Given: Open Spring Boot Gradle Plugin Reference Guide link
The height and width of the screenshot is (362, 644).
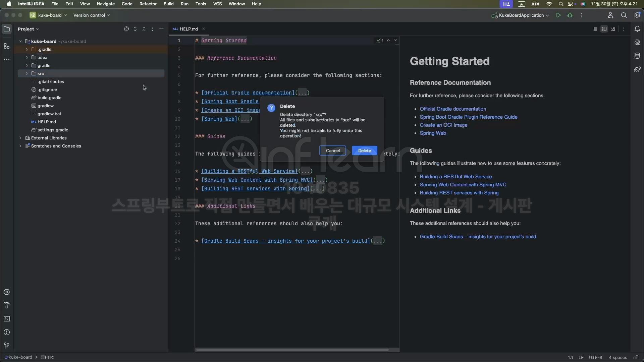Looking at the screenshot, I should [469, 117].
